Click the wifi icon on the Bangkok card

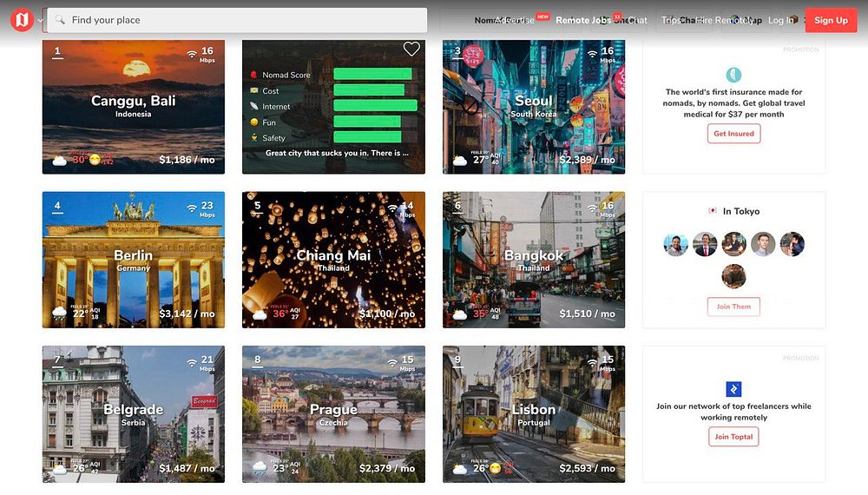(592, 208)
